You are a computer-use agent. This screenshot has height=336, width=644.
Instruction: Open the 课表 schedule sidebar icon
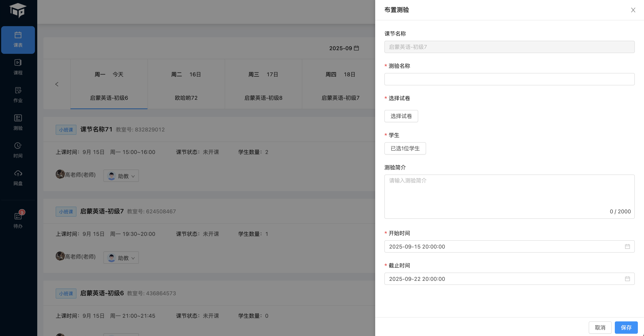pyautogui.click(x=18, y=40)
